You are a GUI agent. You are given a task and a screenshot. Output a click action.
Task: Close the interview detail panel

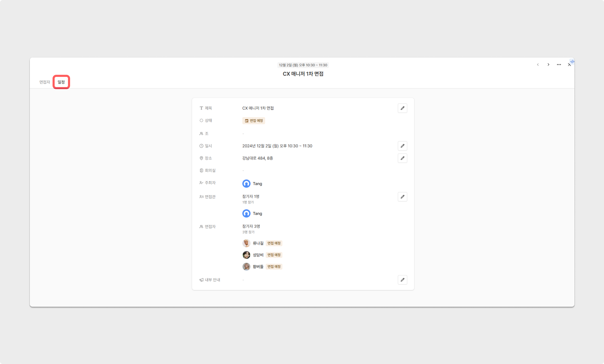(569, 65)
